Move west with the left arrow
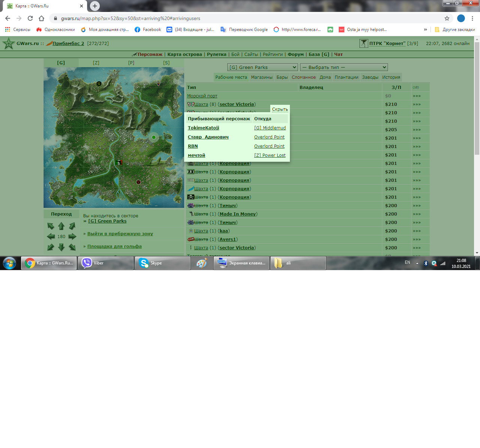The image size is (480, 448). click(51, 236)
